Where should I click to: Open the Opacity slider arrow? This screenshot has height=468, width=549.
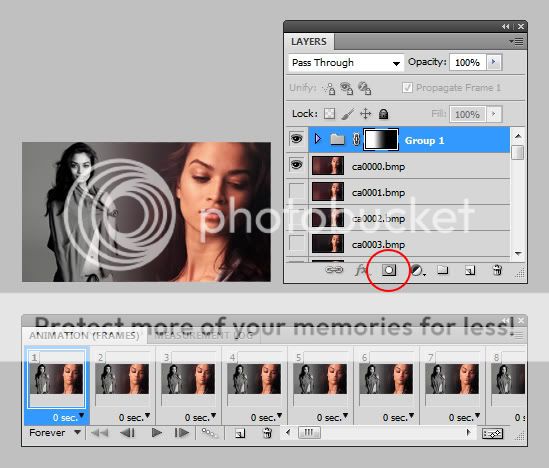coord(494,62)
